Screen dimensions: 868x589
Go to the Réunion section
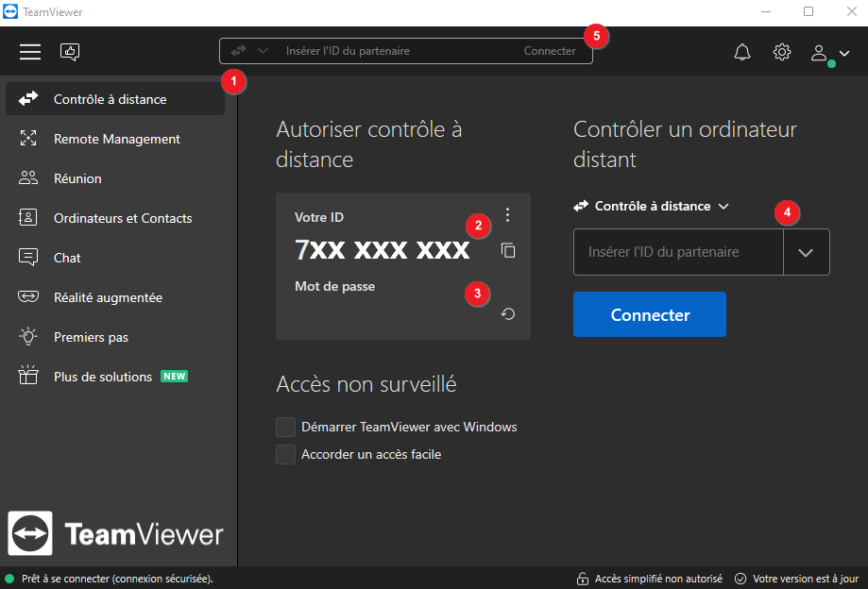(77, 178)
